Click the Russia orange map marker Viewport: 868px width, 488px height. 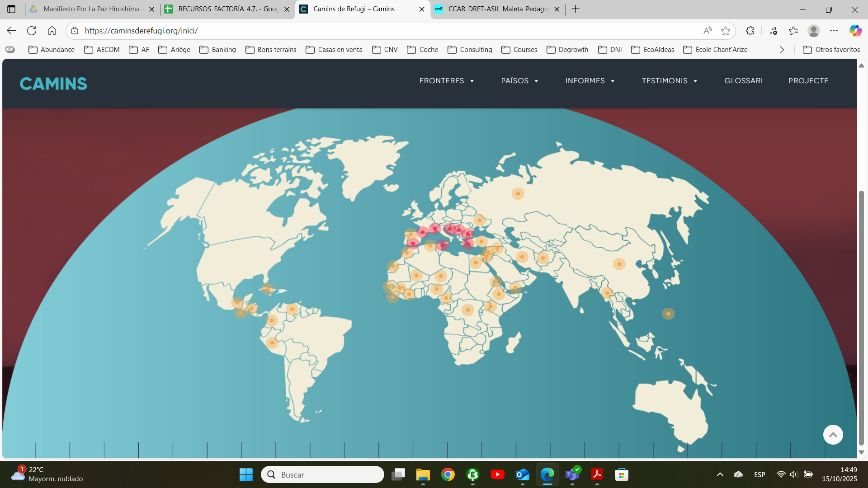point(518,193)
